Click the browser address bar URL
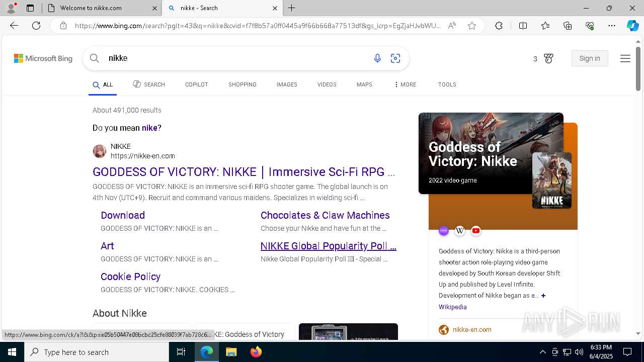The width and height of the screenshot is (644, 362). pyautogui.click(x=258, y=26)
